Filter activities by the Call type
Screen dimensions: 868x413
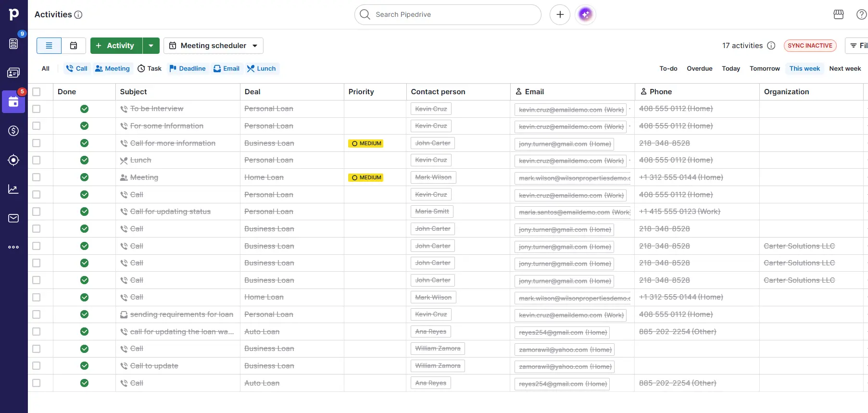tap(77, 69)
